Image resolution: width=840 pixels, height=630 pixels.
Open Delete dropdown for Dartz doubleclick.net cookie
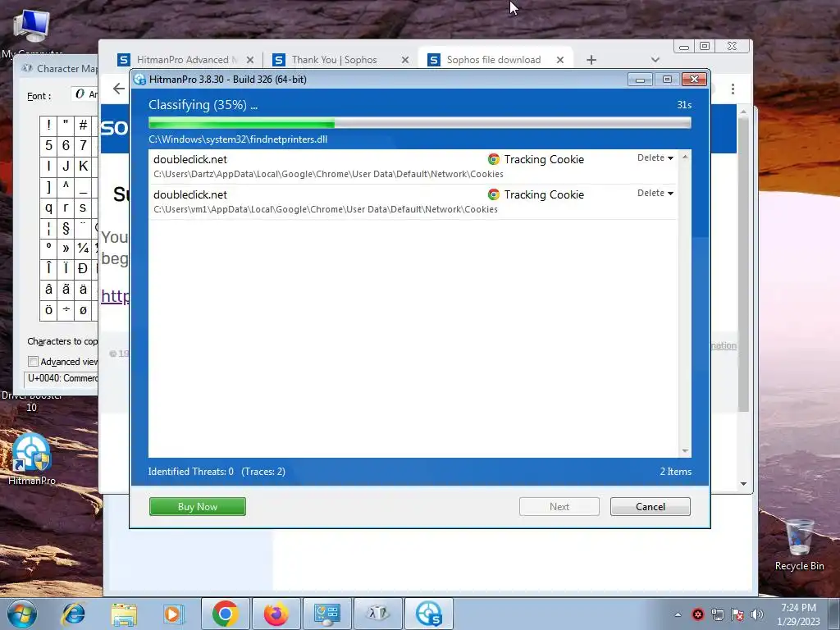click(655, 157)
